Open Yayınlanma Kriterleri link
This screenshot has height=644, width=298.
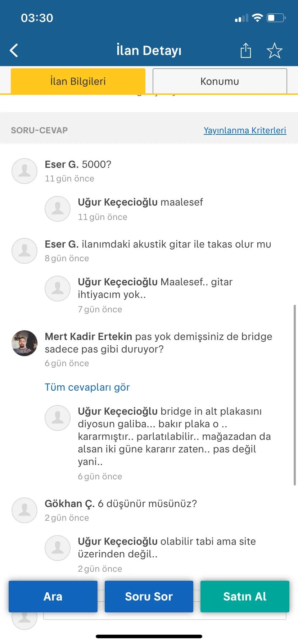(x=245, y=130)
